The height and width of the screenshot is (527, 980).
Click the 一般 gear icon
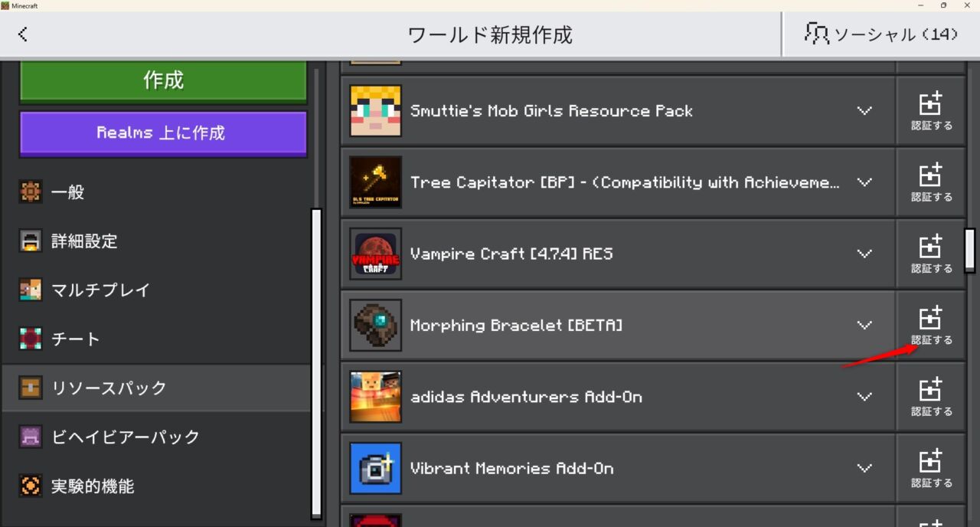31,192
